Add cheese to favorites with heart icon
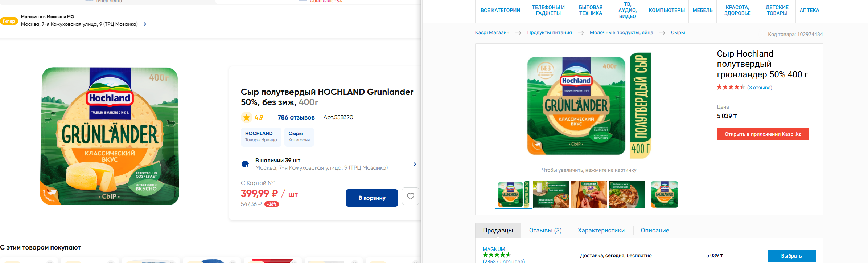Screen dimensions: 868x263 [x=411, y=196]
